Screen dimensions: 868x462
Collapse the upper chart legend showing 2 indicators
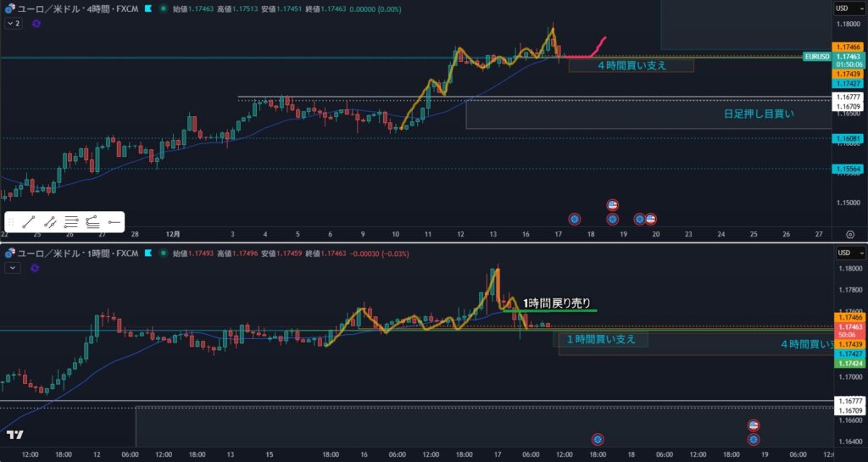tap(13, 24)
